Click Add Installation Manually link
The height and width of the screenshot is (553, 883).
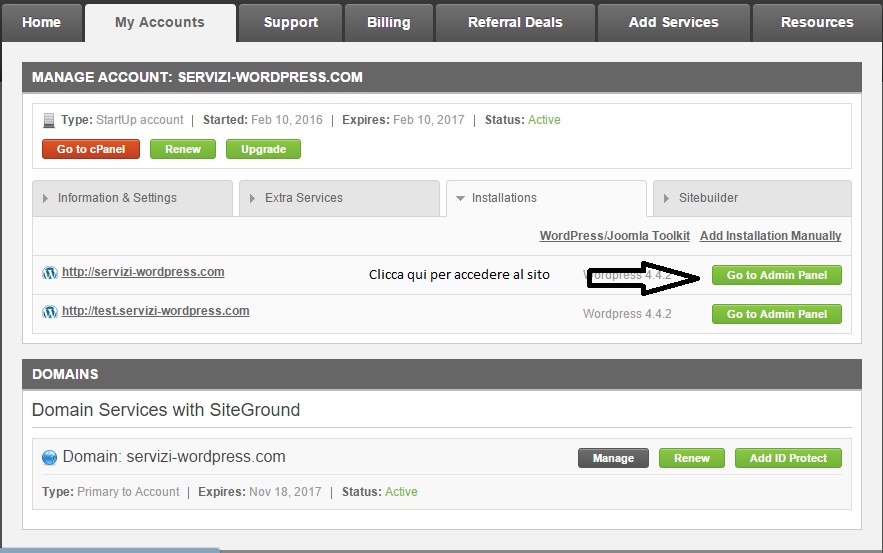click(x=770, y=236)
